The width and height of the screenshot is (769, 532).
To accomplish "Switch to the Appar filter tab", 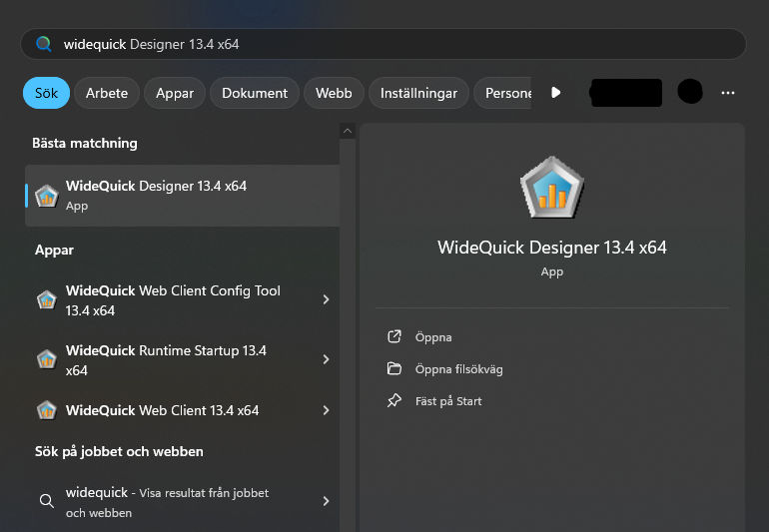I will coord(175,93).
